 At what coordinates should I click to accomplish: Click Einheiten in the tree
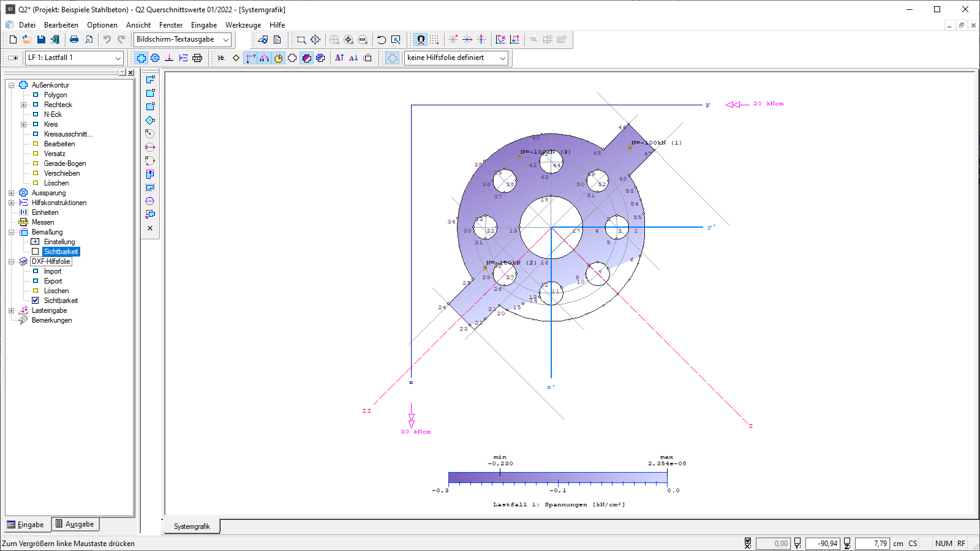pos(45,212)
